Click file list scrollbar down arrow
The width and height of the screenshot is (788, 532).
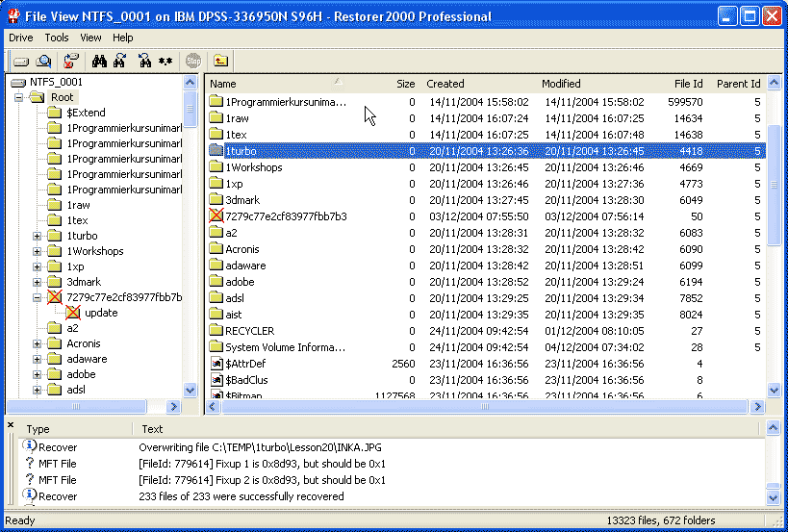click(774, 390)
